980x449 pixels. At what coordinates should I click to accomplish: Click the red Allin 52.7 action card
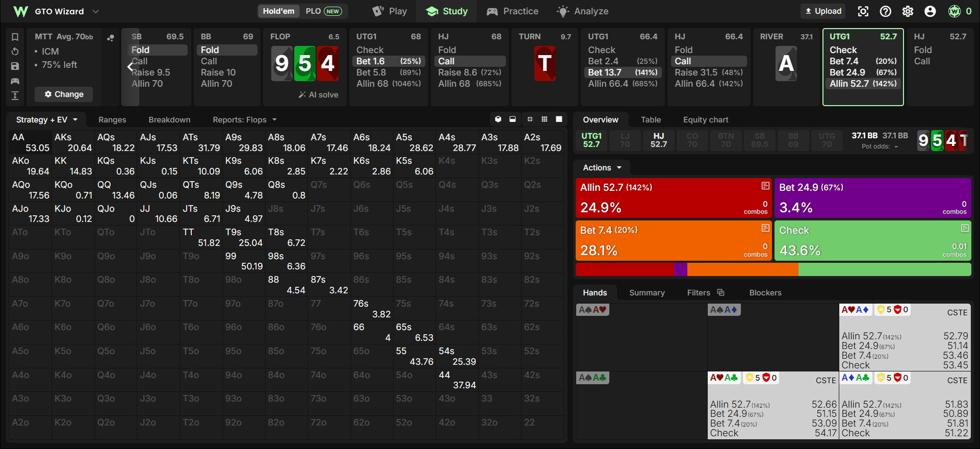(x=674, y=198)
